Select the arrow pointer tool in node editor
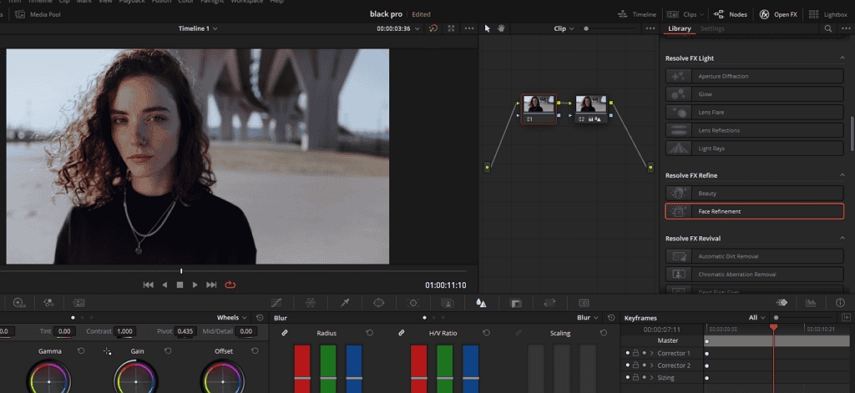 [x=487, y=28]
